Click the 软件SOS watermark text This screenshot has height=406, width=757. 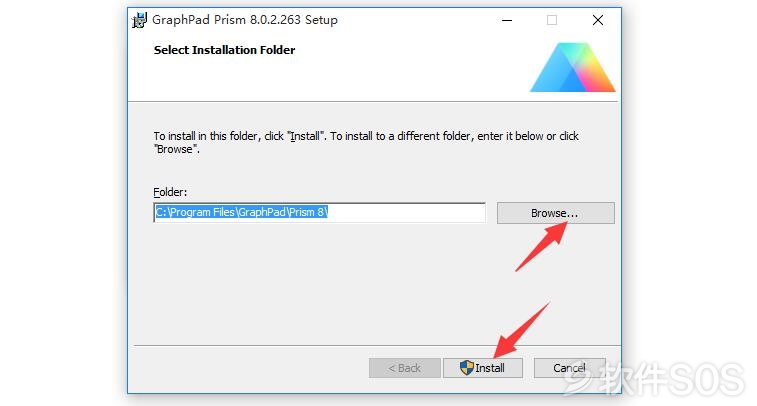click(x=672, y=379)
